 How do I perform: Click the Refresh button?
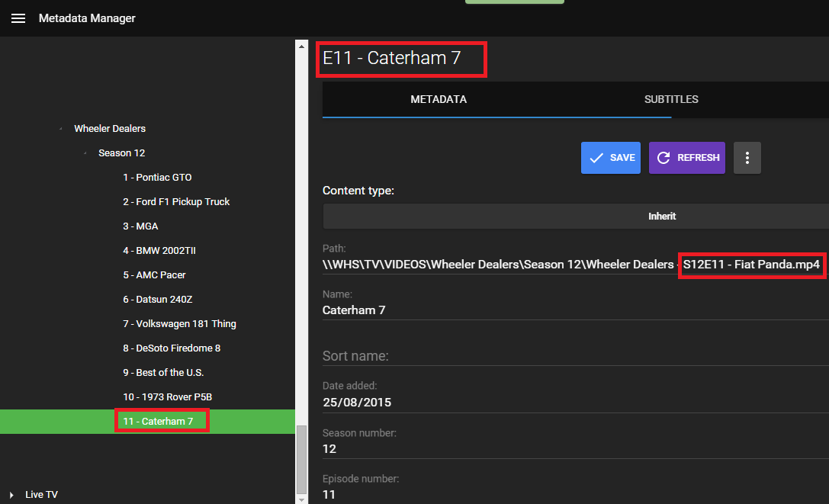click(687, 158)
